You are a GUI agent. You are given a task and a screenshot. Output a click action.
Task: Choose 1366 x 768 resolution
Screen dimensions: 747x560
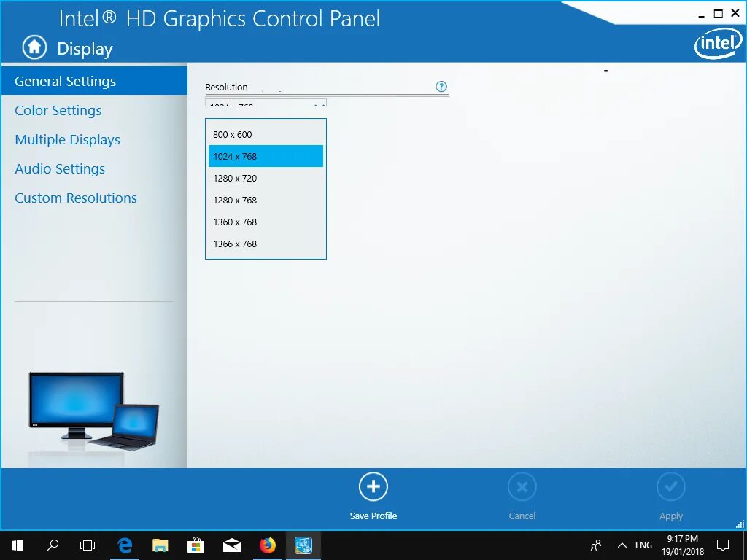coord(266,244)
